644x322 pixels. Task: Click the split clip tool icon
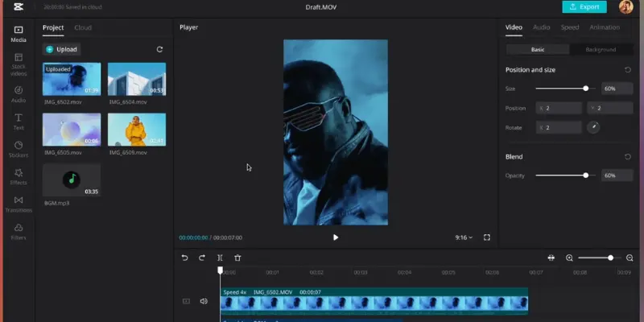220,258
